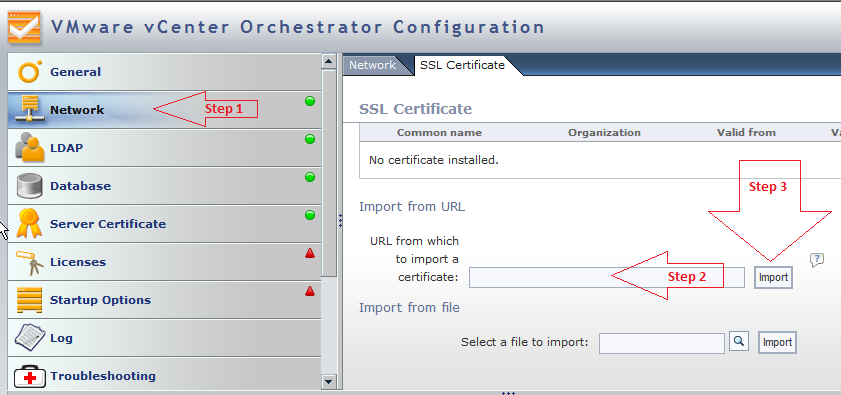Switch to the Network tab
The width and height of the screenshot is (841, 395).
[x=372, y=65]
